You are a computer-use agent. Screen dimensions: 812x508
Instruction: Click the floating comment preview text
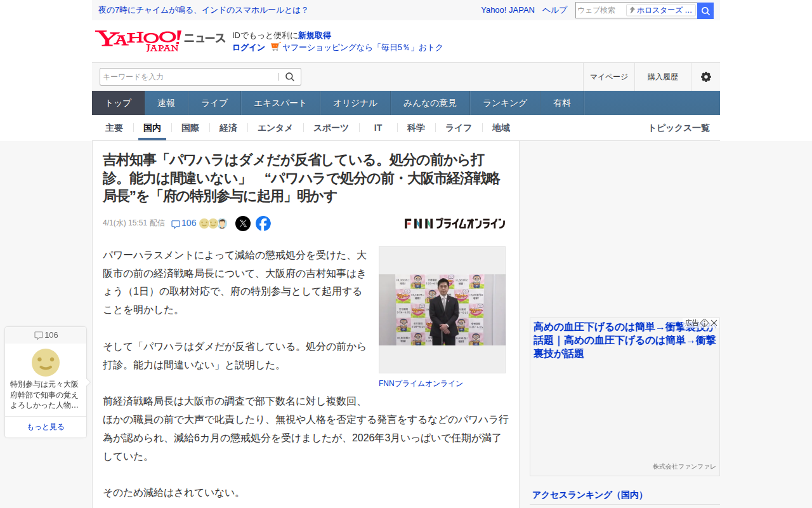coord(46,394)
